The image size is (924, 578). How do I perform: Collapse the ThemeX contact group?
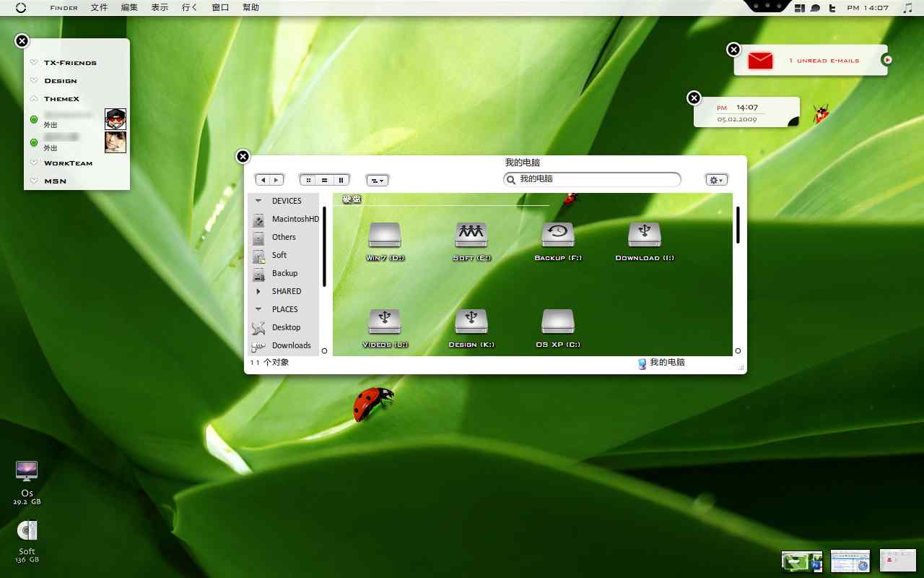[34, 98]
